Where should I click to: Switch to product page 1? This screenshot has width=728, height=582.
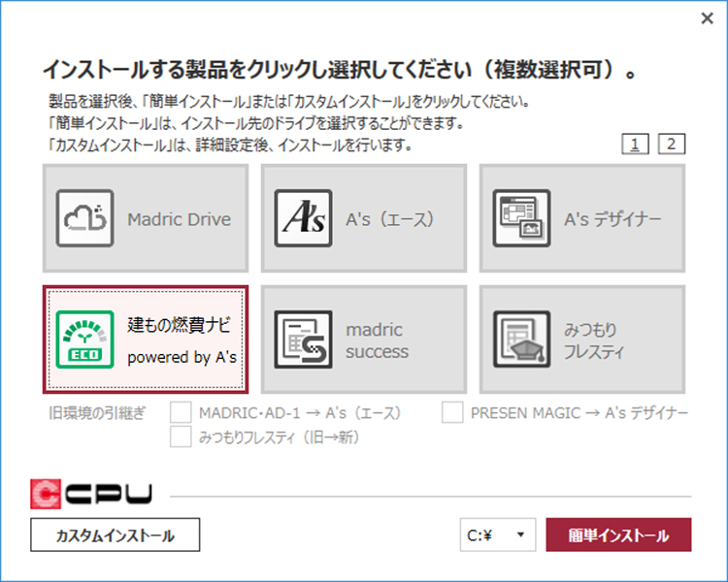pos(635,145)
